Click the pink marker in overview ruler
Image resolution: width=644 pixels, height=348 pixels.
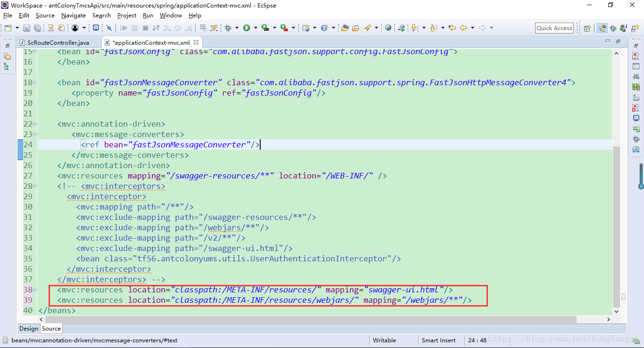click(623, 296)
